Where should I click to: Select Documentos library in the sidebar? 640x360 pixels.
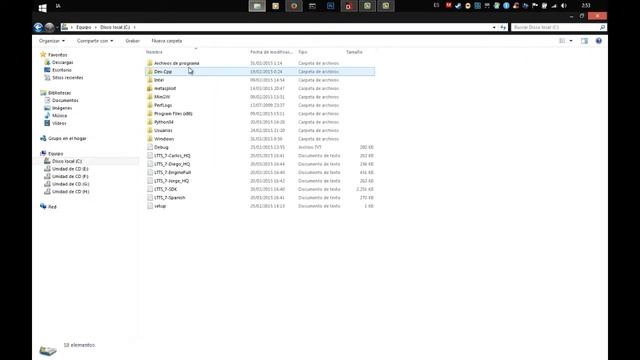(x=65, y=100)
